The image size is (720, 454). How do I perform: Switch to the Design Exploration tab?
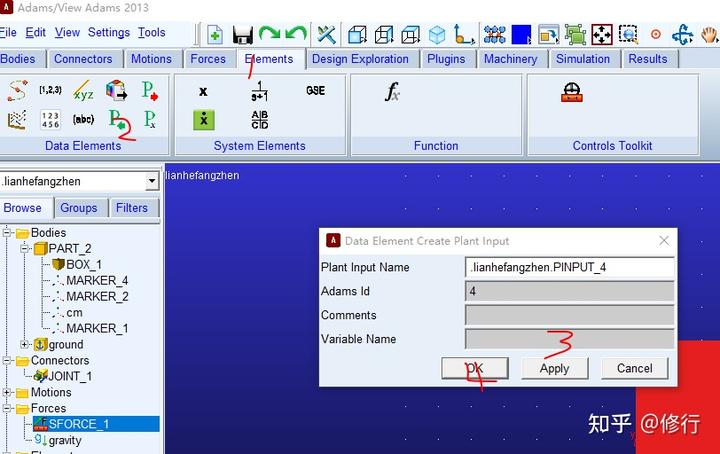point(360,59)
